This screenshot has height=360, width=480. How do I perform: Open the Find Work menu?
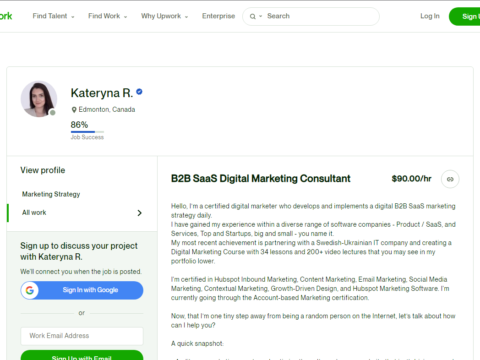click(x=107, y=16)
